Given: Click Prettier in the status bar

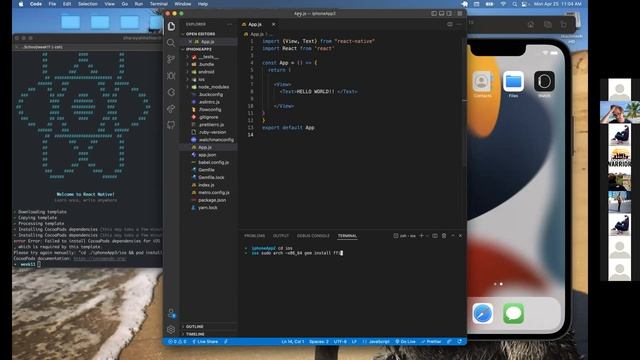Looking at the screenshot, I should [431, 342].
